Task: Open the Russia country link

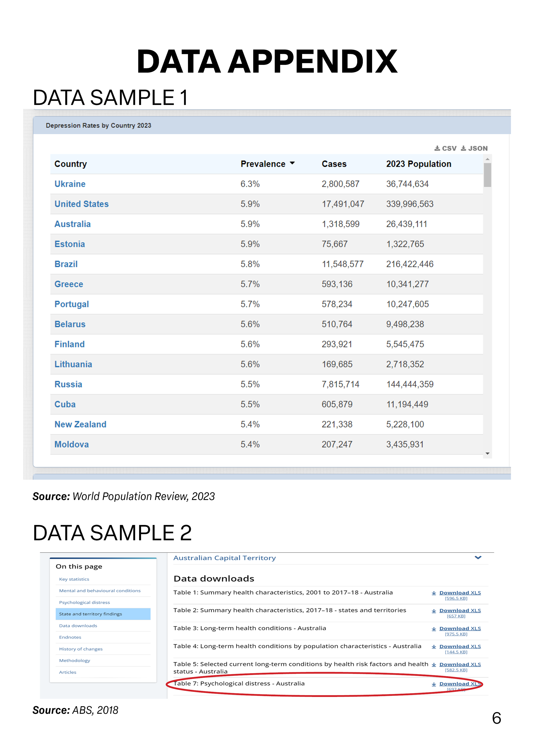Action: point(68,385)
